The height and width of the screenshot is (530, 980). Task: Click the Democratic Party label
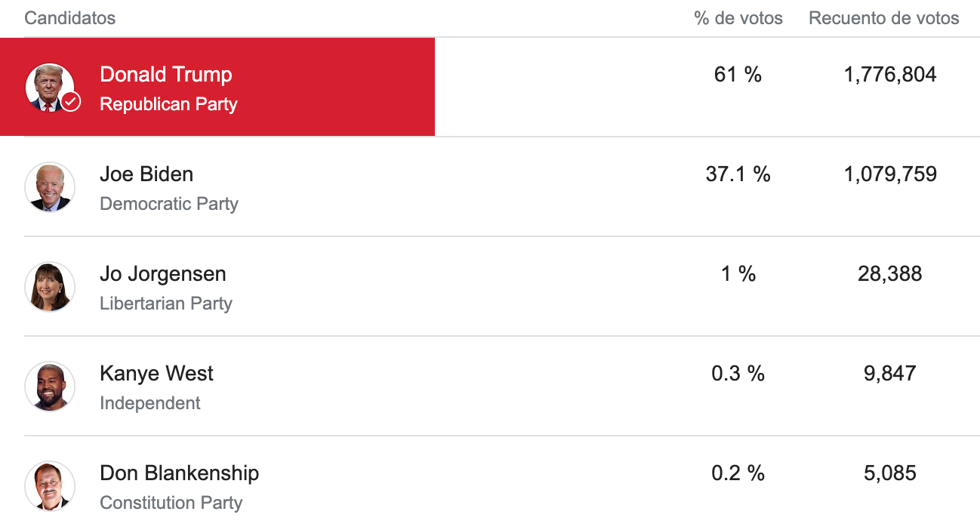[169, 204]
